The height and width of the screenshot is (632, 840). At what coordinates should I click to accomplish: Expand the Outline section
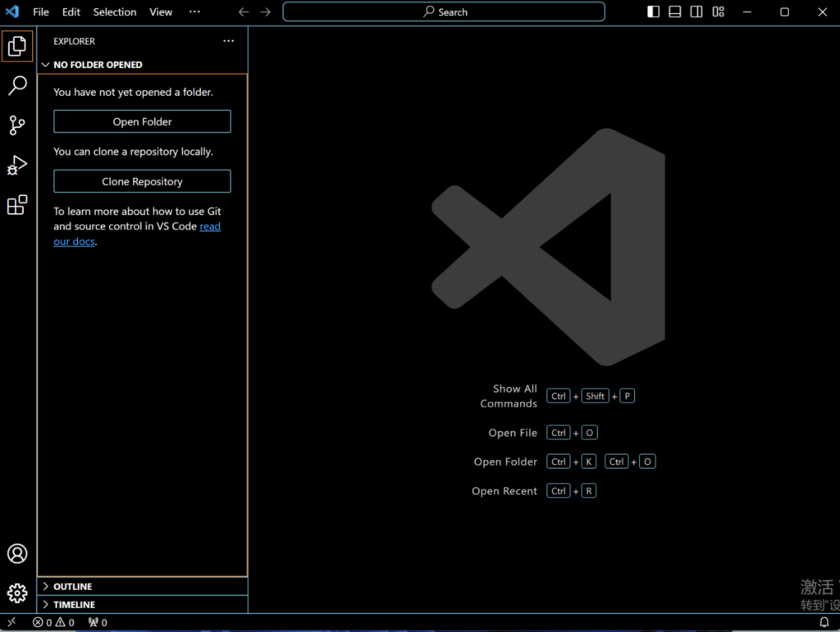[x=143, y=587]
